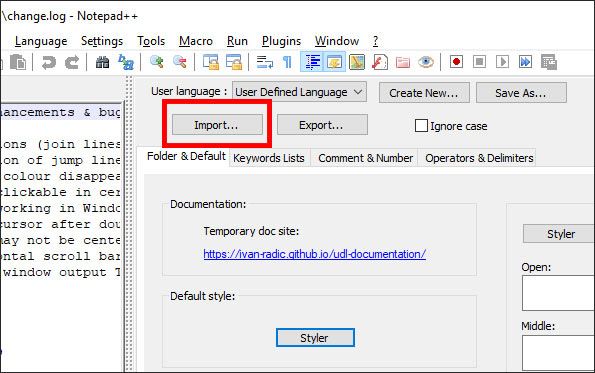Click the Styler button above Open field
The image size is (595, 373).
point(559,234)
